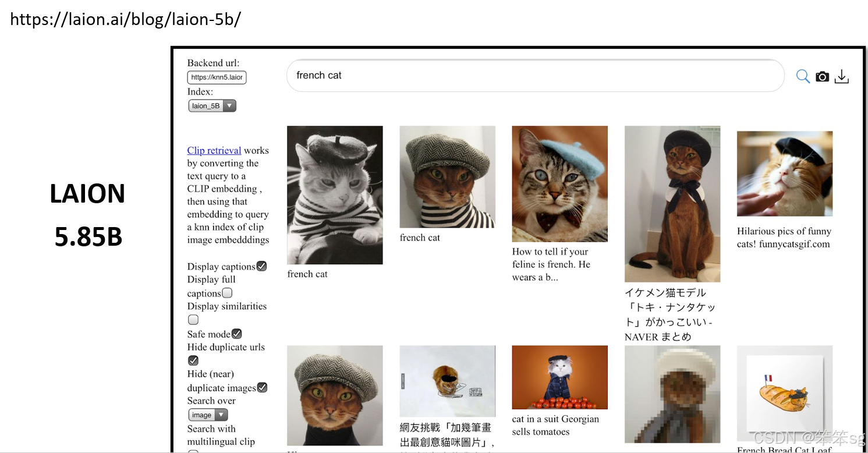The height and width of the screenshot is (453, 868).
Task: Click the french cat search field
Action: click(535, 76)
